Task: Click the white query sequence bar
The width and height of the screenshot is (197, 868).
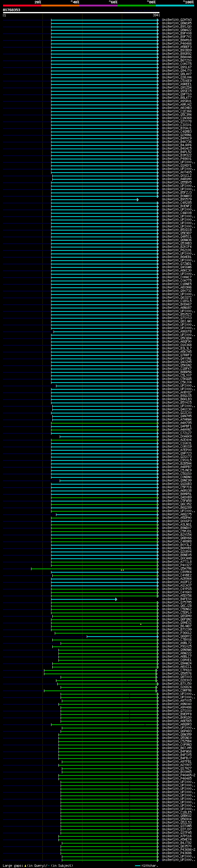Action: [x=81, y=12]
